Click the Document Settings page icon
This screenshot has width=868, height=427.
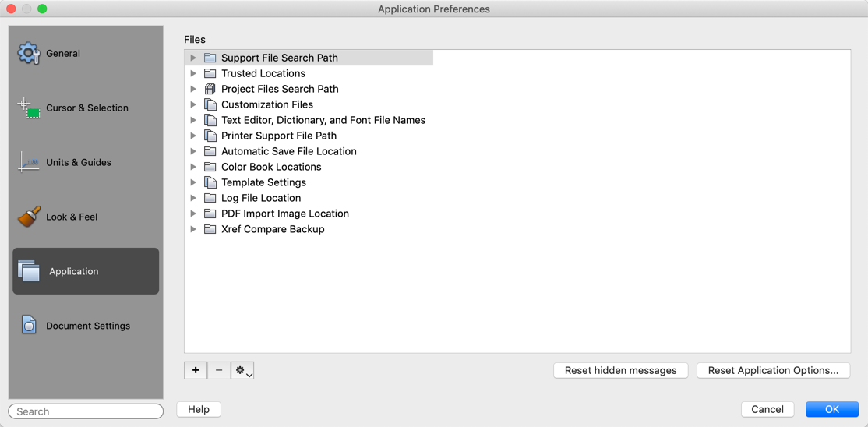tap(29, 326)
